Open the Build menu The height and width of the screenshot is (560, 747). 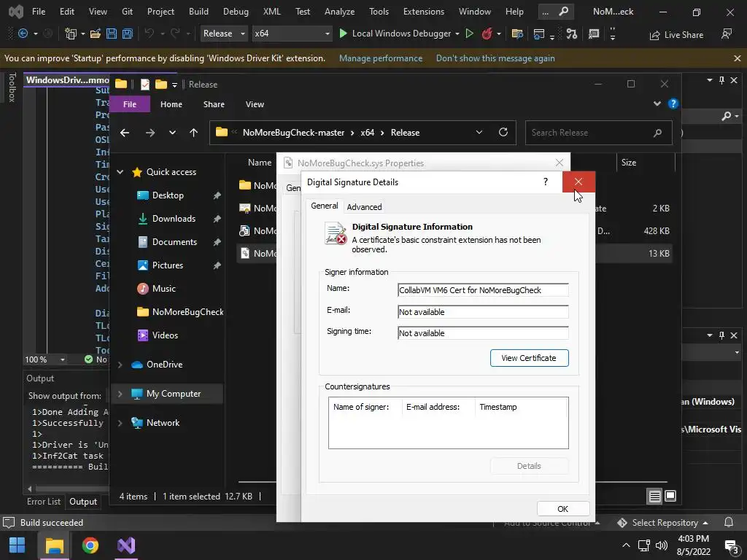[x=198, y=12]
